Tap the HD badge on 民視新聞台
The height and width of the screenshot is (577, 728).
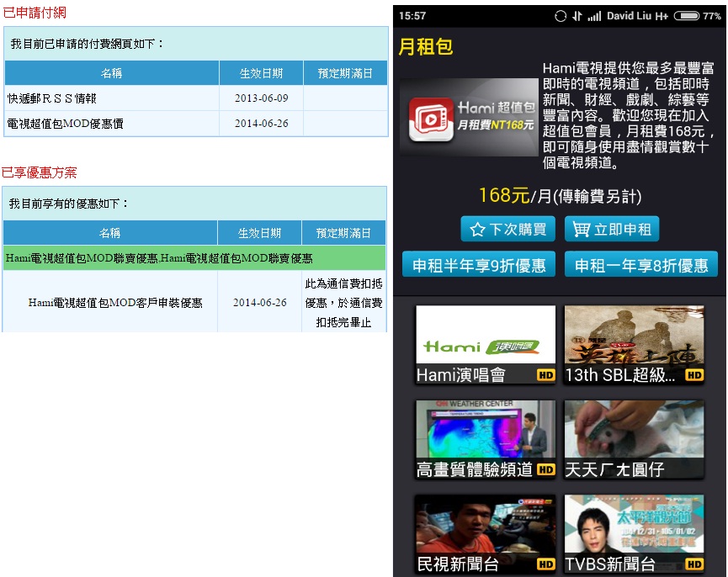point(545,564)
